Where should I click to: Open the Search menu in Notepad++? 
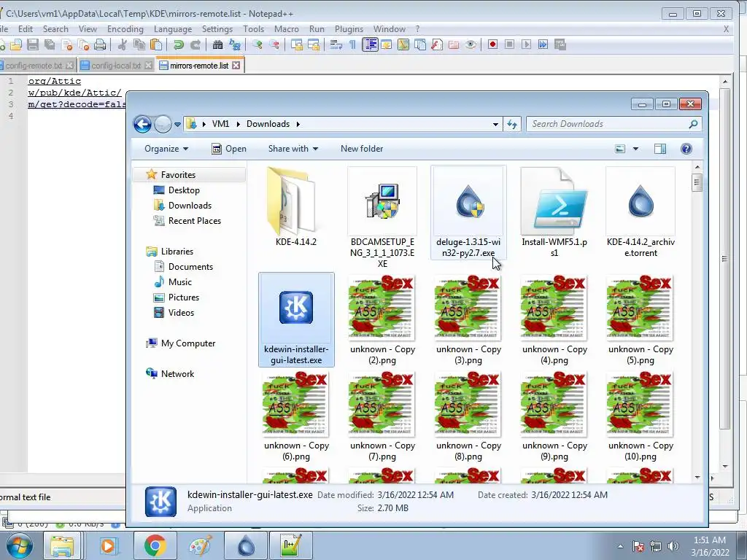pyautogui.click(x=55, y=29)
